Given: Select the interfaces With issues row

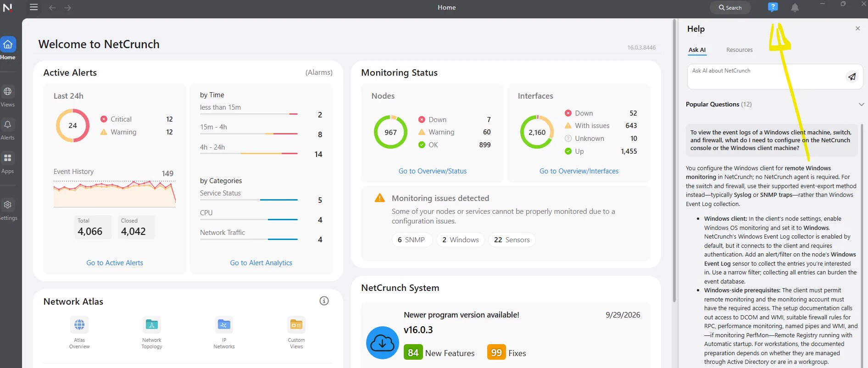Looking at the screenshot, I should (601, 126).
